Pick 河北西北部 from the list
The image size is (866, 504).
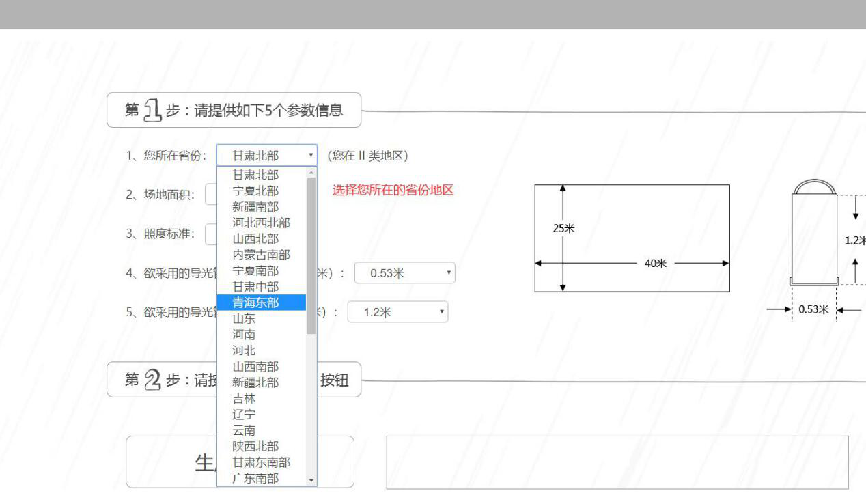(x=260, y=223)
